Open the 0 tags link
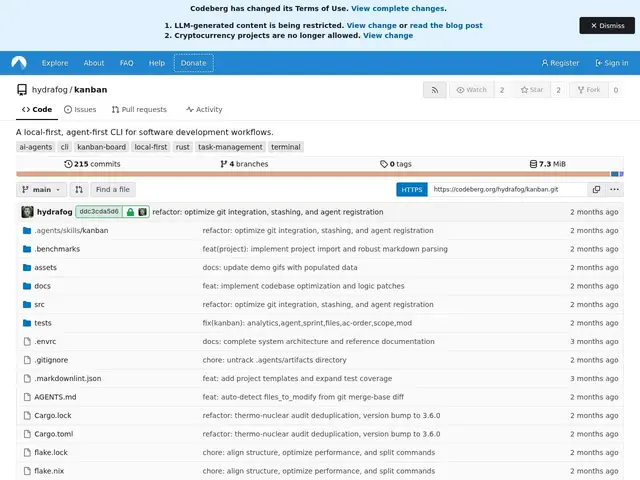 tap(396, 164)
